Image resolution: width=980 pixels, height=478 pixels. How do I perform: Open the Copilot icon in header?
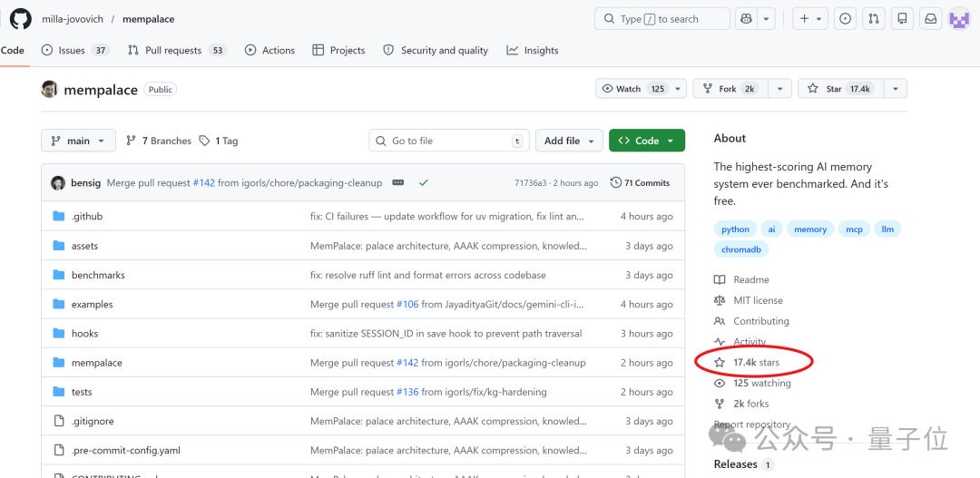[x=746, y=19]
